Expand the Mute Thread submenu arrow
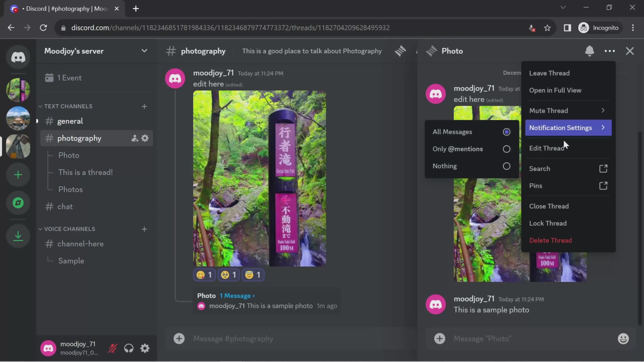Viewport: 644px width, 362px height. (603, 110)
